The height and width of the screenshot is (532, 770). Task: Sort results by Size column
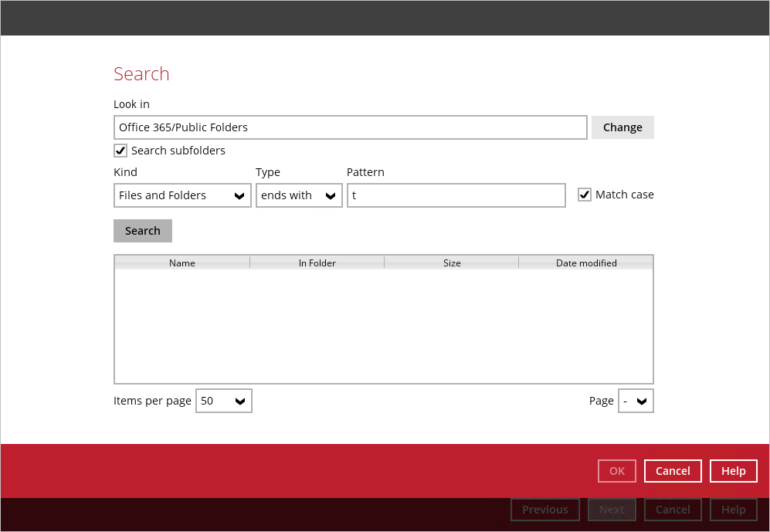(452, 263)
